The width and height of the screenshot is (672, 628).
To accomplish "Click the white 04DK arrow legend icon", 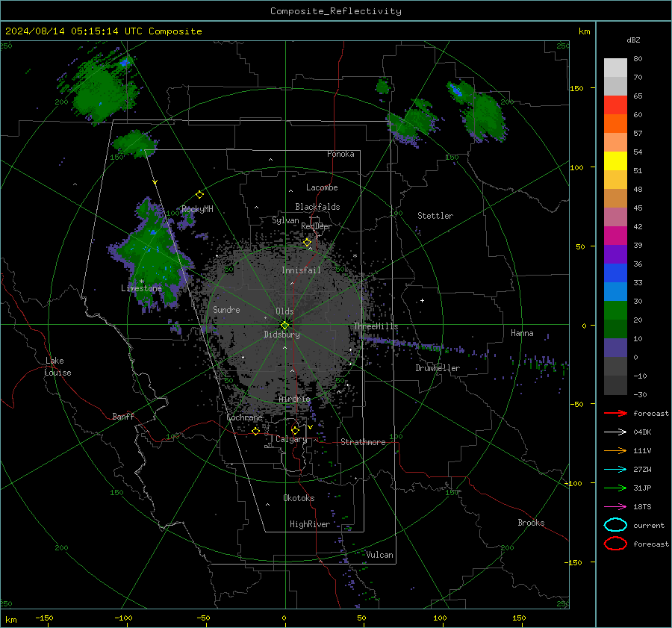I will [615, 432].
